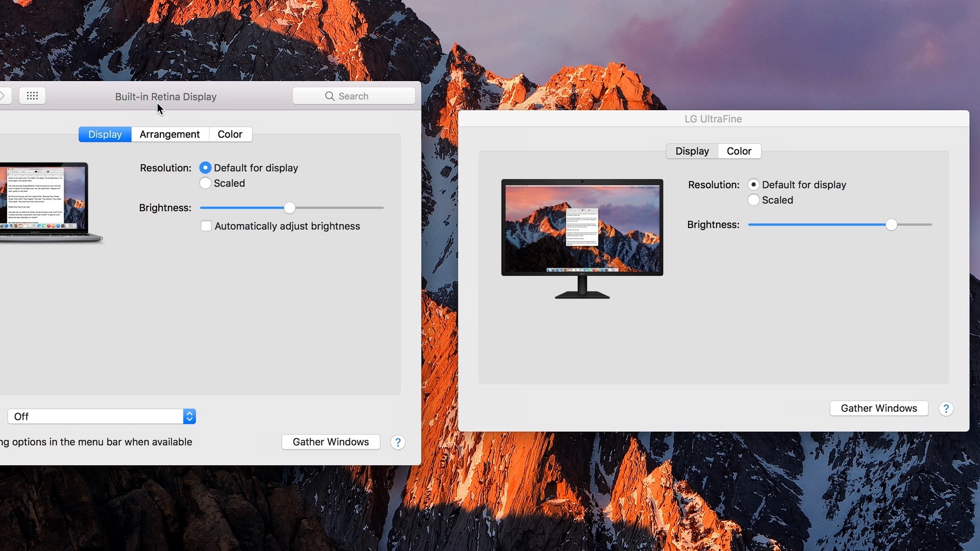Select Scaled resolution on Built-in Retina Display
Screen dimensions: 980x551
point(205,183)
